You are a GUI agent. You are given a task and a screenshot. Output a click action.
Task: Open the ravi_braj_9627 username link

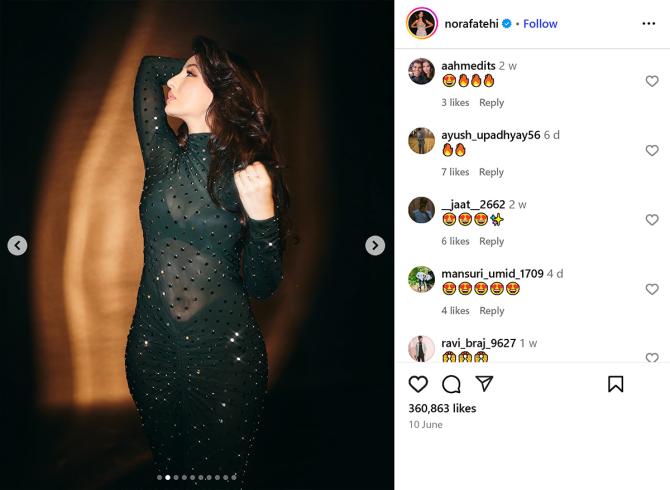point(478,343)
